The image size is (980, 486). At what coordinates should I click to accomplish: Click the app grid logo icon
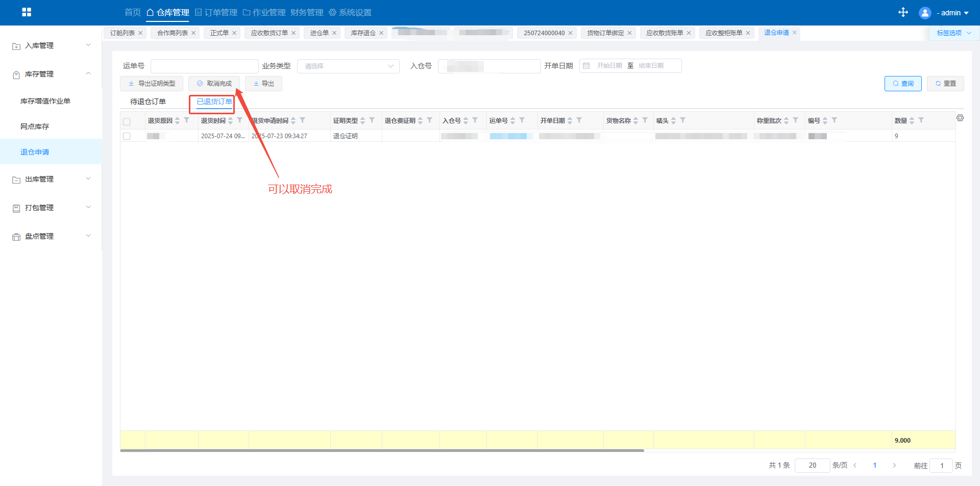[x=27, y=12]
